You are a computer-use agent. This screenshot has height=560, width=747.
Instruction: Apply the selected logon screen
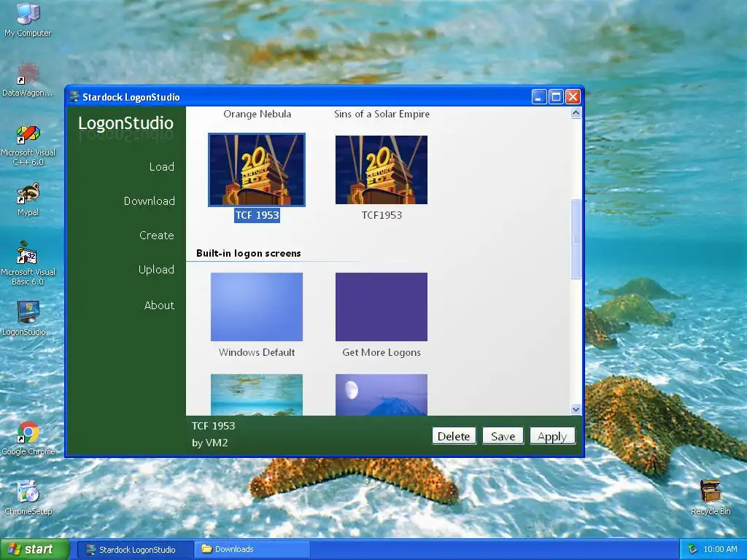[x=552, y=436]
